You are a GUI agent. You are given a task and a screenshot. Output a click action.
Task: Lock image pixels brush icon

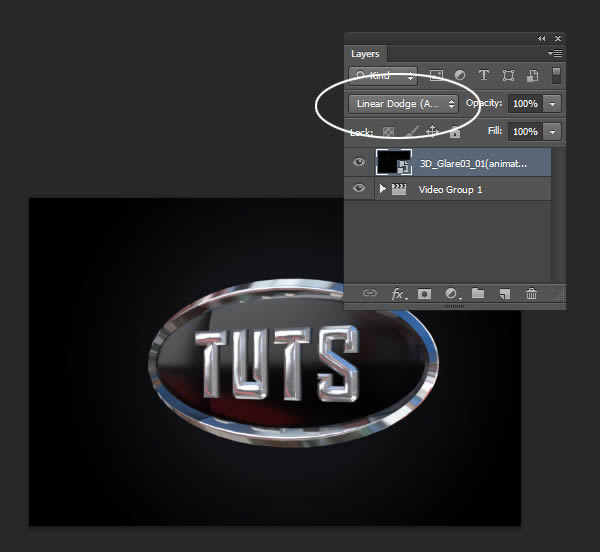[411, 132]
